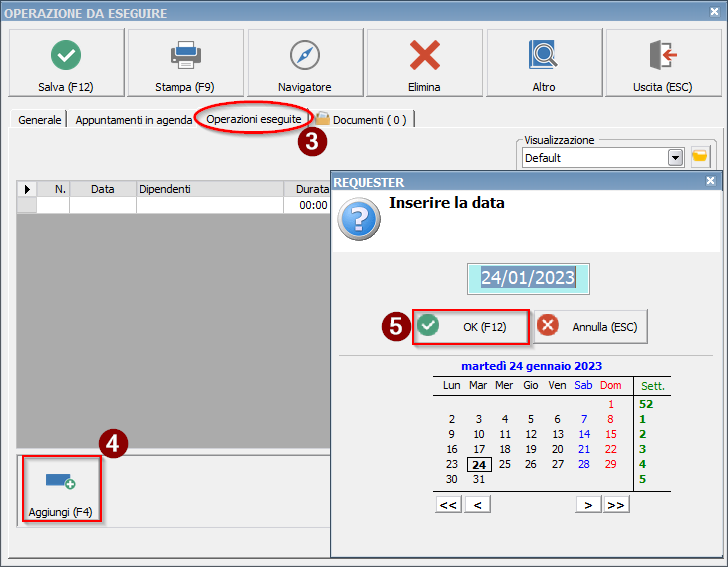The height and width of the screenshot is (567, 728).
Task: Click the date field showing 24/01/2023
Action: point(528,278)
